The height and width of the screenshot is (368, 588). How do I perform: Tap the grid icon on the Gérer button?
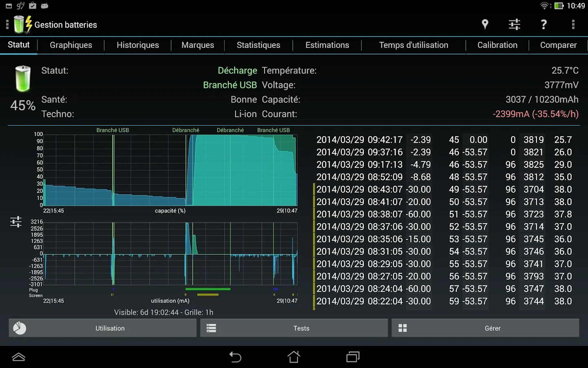coord(403,328)
